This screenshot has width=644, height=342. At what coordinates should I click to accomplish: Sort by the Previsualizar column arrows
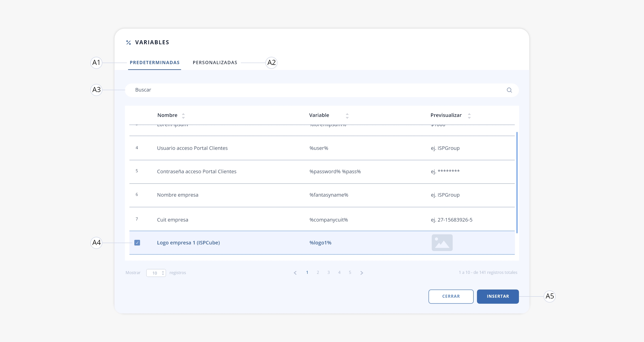pyautogui.click(x=469, y=116)
